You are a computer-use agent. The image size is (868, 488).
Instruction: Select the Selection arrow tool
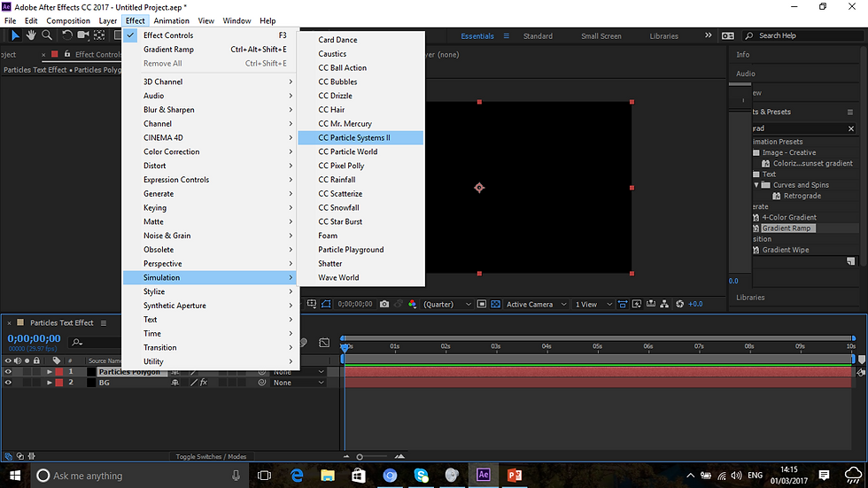(x=15, y=35)
